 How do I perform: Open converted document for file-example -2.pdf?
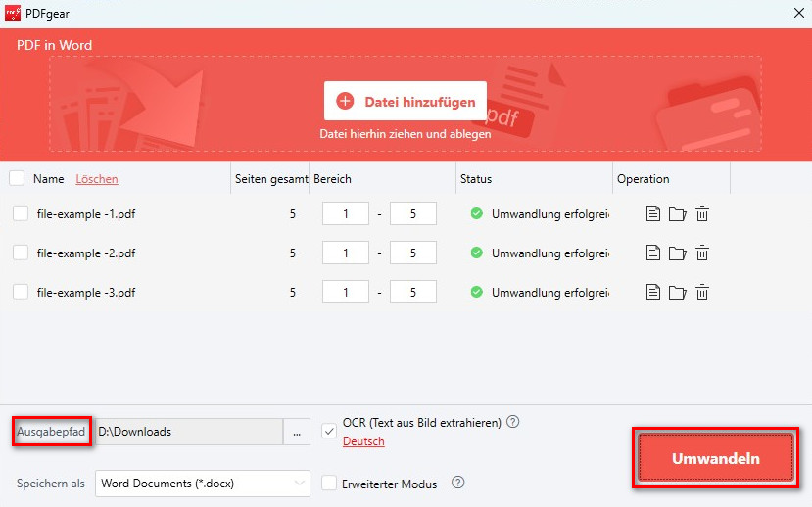pos(653,253)
